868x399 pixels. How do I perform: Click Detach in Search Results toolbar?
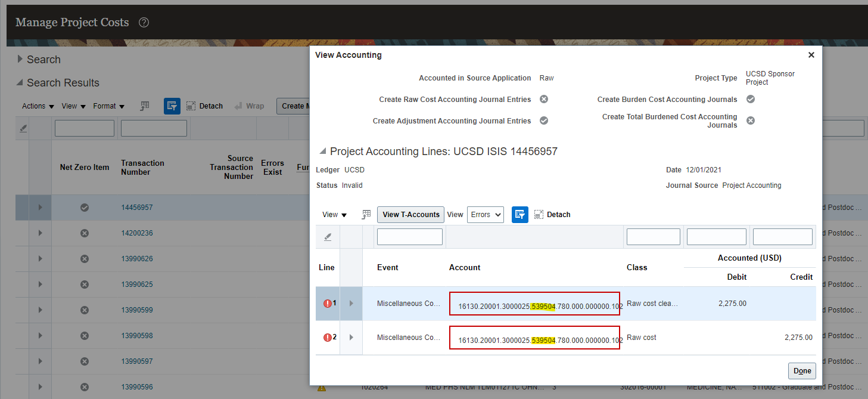point(204,106)
